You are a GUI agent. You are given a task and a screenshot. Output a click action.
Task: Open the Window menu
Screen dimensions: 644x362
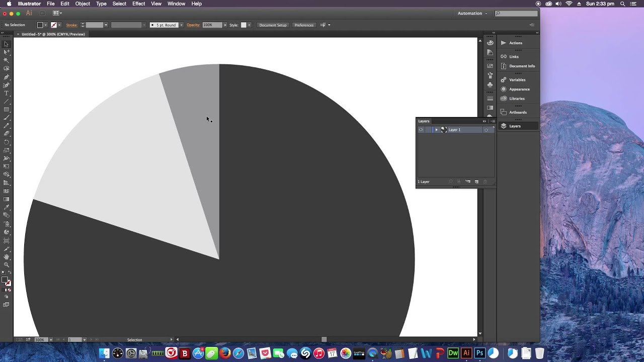pos(176,4)
